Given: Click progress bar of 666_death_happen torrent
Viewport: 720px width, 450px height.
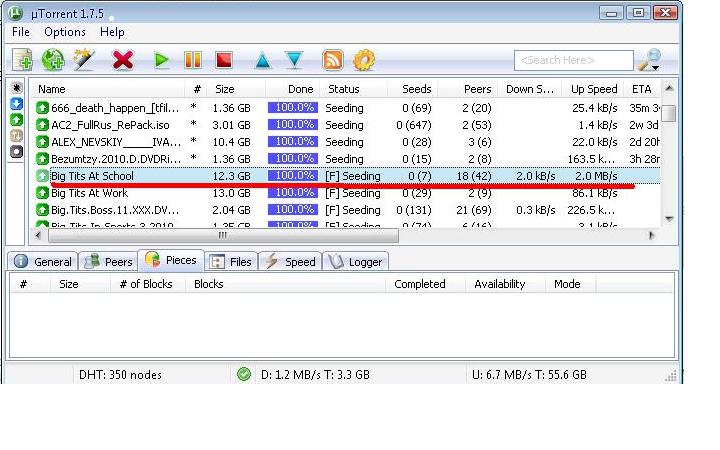Looking at the screenshot, I should (x=293, y=107).
